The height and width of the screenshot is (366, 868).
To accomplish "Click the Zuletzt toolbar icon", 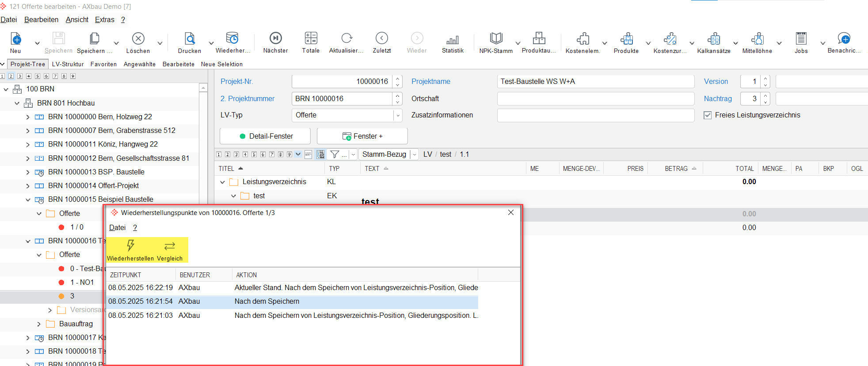I will click(382, 38).
